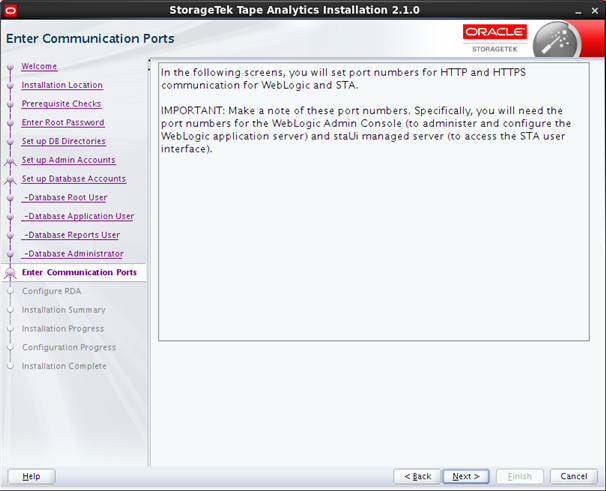Click the Configuration Progress circle icon
This screenshot has width=606, height=491.
point(10,348)
